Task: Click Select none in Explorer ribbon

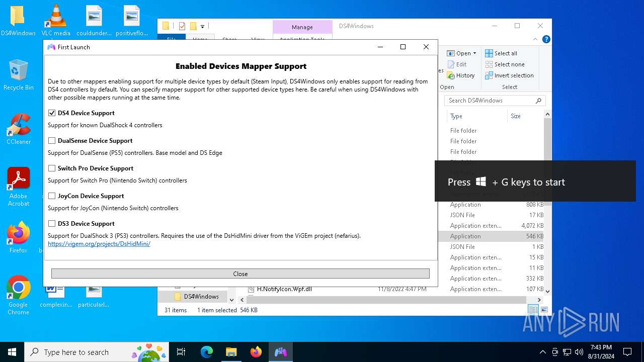Action: [505, 64]
